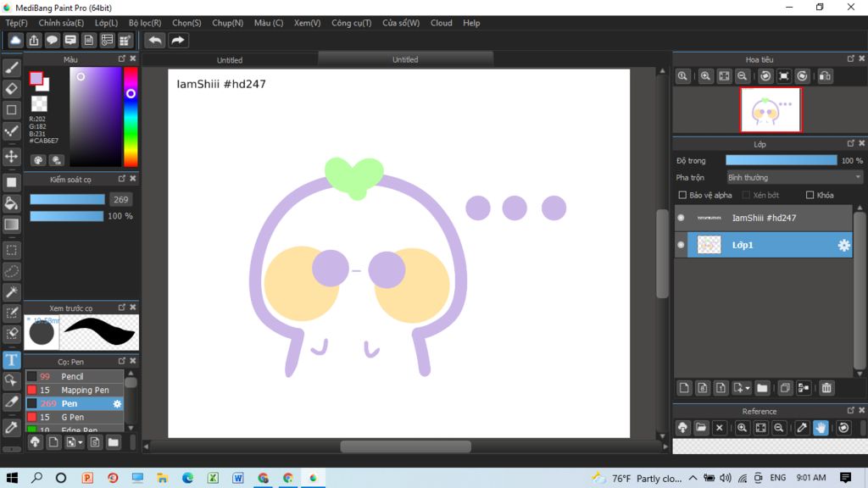The width and height of the screenshot is (868, 488).
Task: Select the Bucket fill tool
Action: [12, 203]
